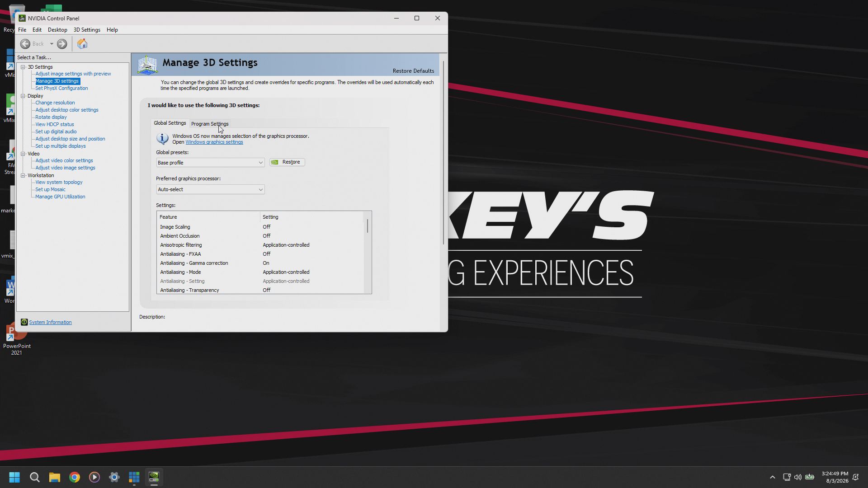This screenshot has height=488, width=868.
Task: Collapse the 3D Settings tree node
Action: tap(23, 67)
